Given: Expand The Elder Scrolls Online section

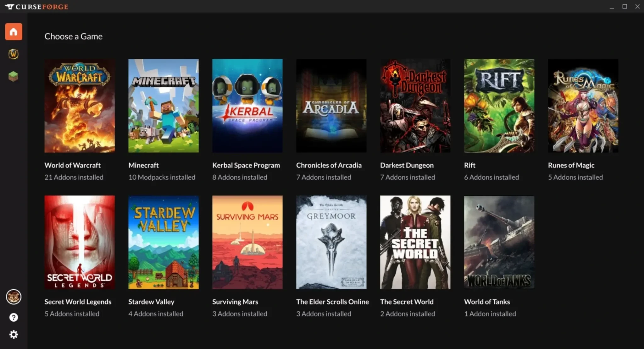Looking at the screenshot, I should click(x=331, y=242).
